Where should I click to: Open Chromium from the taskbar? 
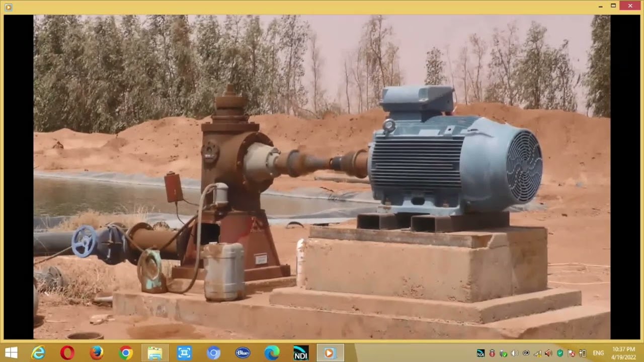[213, 353]
